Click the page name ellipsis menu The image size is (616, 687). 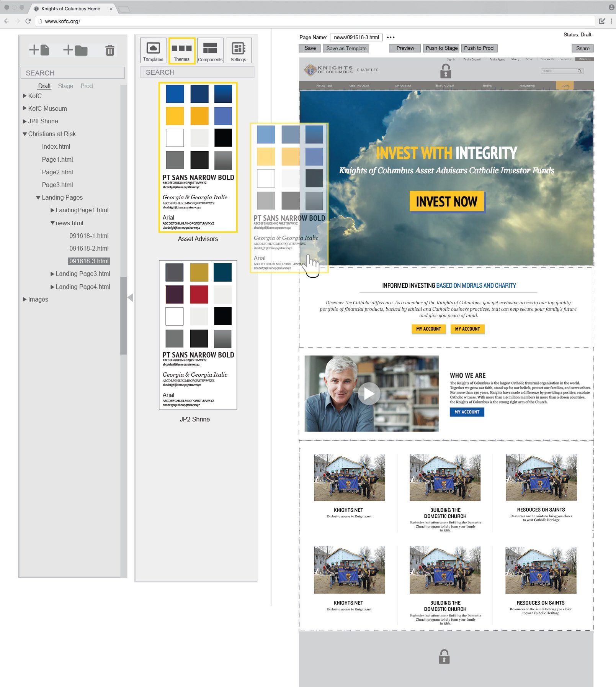point(391,38)
